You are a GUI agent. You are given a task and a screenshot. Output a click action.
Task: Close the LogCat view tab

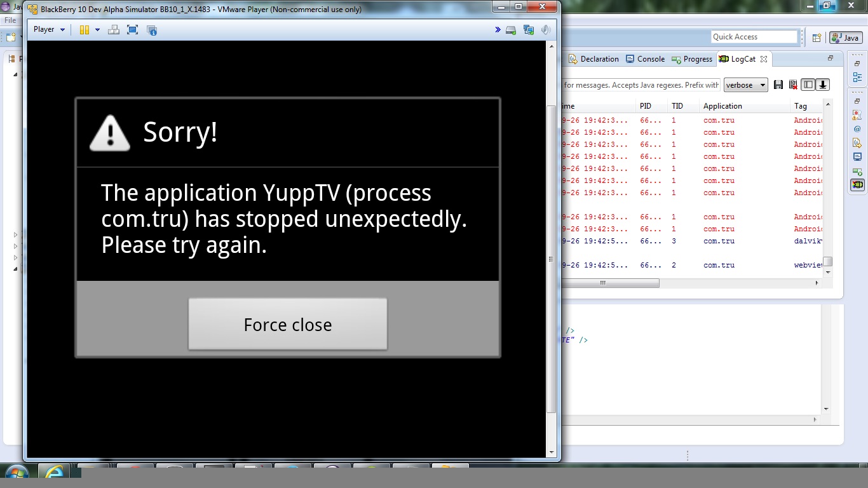764,58
